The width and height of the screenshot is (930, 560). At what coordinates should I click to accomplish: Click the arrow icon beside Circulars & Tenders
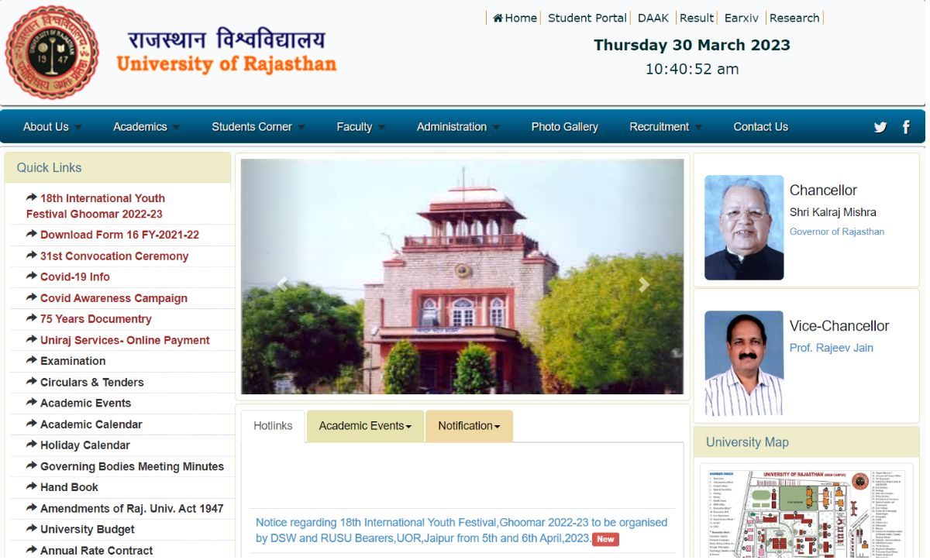(x=32, y=381)
